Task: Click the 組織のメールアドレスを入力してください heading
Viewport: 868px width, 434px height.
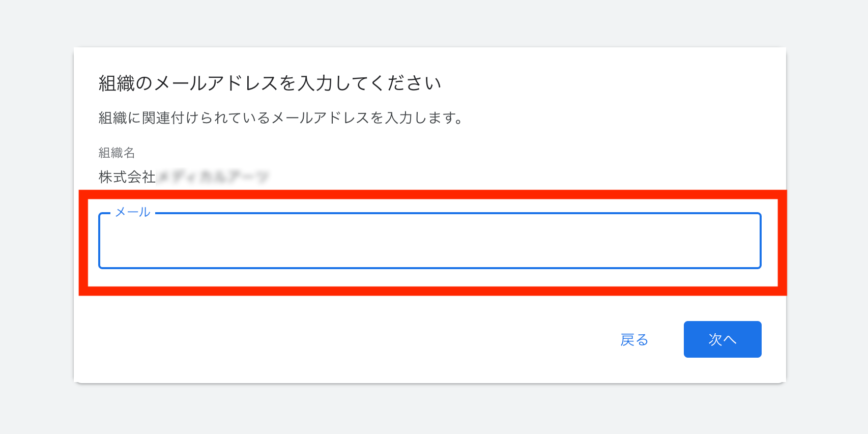Action: pos(270,83)
